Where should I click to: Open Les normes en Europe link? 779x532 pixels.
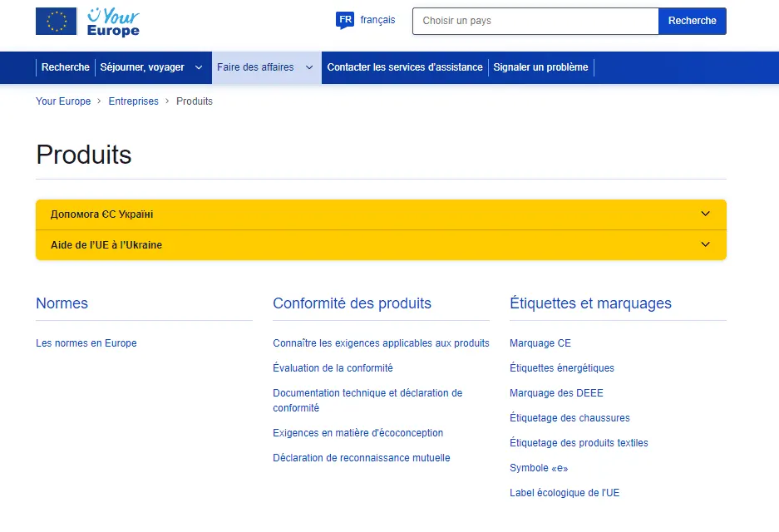(x=86, y=343)
